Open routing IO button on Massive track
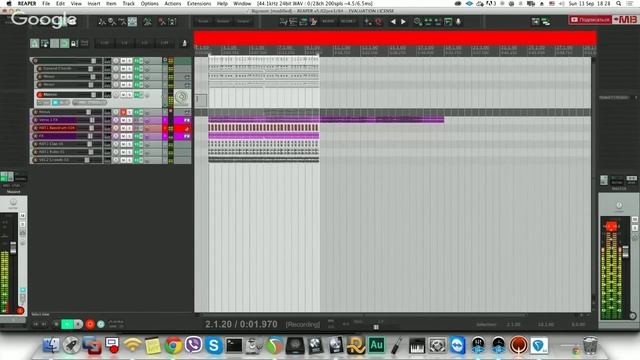Image resolution: width=640 pixels, height=360 pixels. tap(107, 95)
